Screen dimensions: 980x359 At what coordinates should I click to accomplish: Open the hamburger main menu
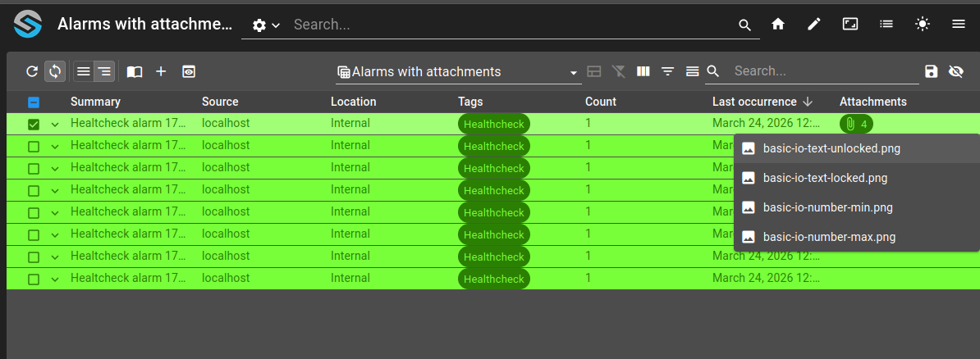(959, 25)
